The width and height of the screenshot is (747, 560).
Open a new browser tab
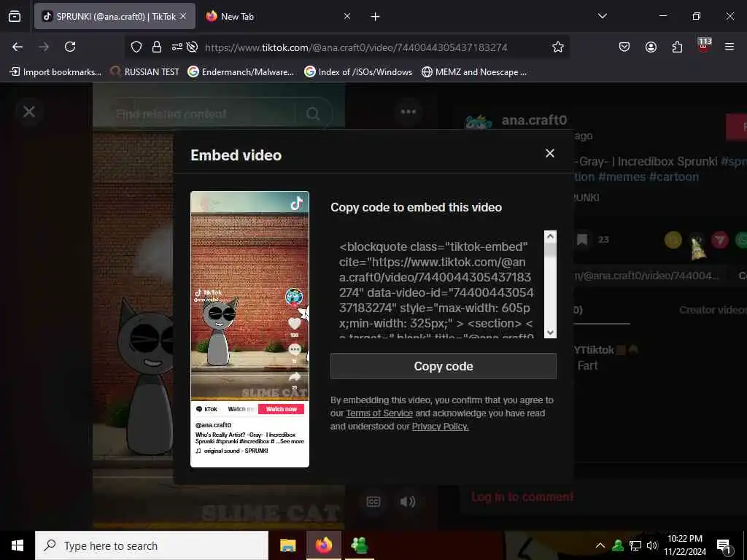point(375,17)
